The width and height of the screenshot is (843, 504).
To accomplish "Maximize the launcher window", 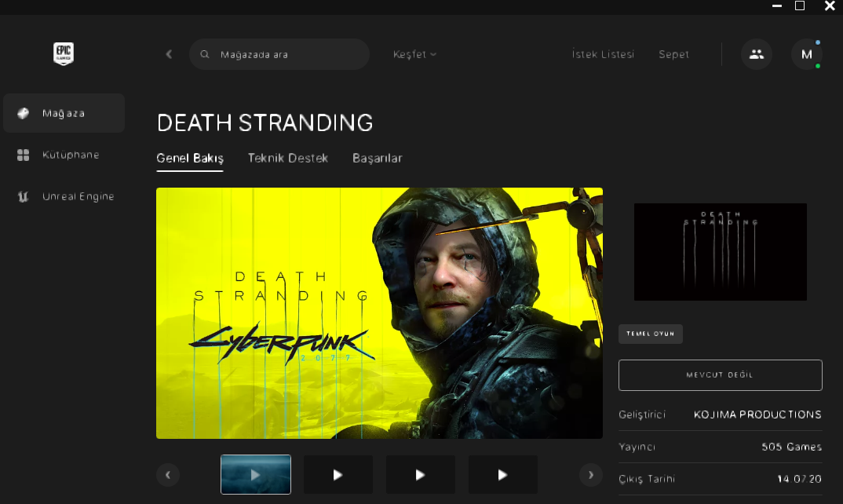I will [800, 6].
